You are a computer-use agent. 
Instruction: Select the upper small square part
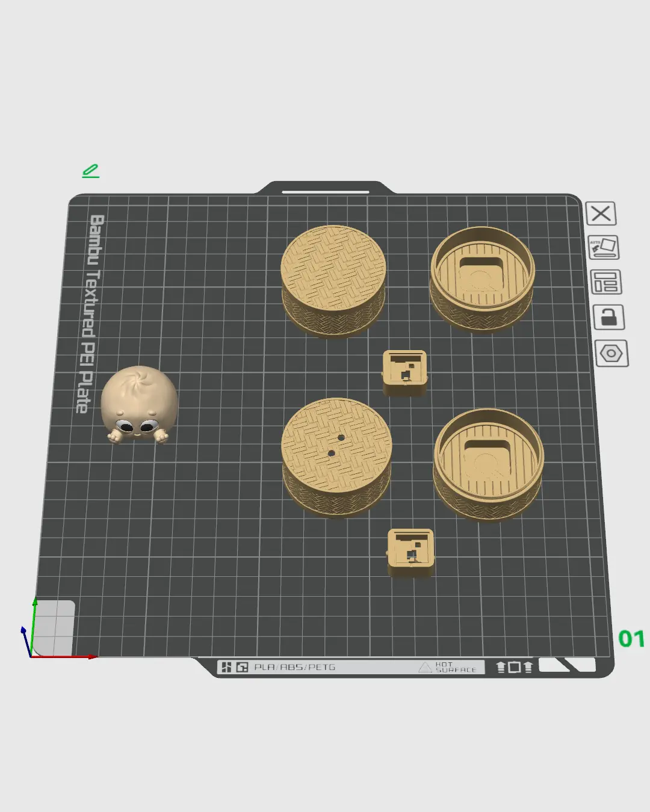[x=405, y=373]
